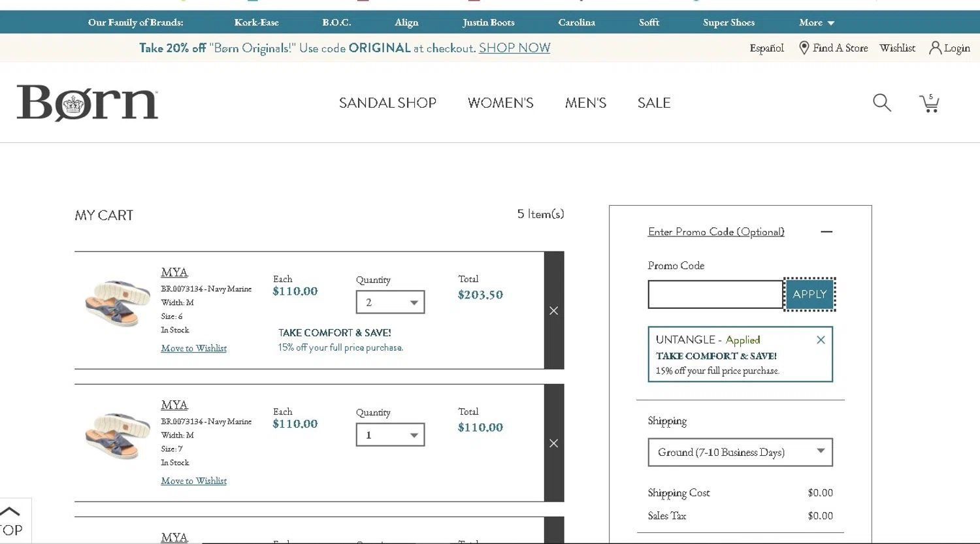Visit the Sofft brand link
The height and width of the screenshot is (544, 980).
pos(649,22)
